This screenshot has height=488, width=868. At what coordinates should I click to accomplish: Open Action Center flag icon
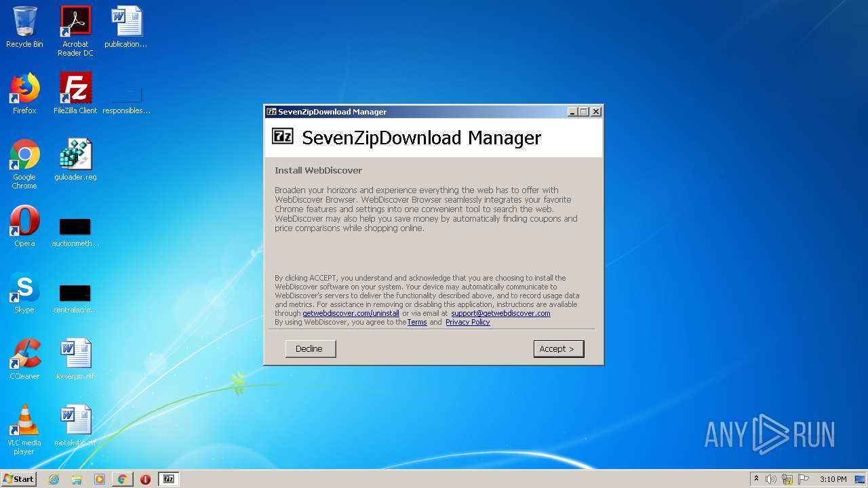coord(804,479)
